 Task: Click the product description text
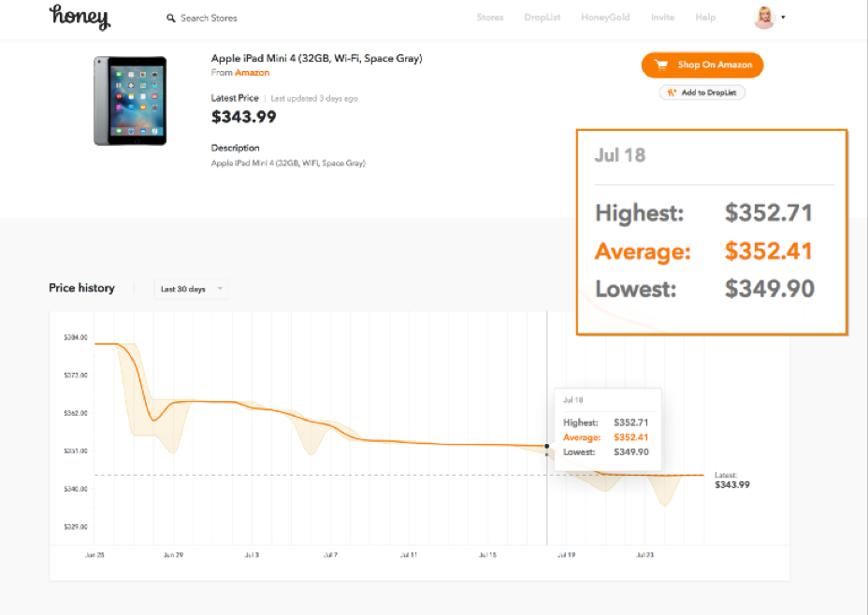pyautogui.click(x=288, y=164)
